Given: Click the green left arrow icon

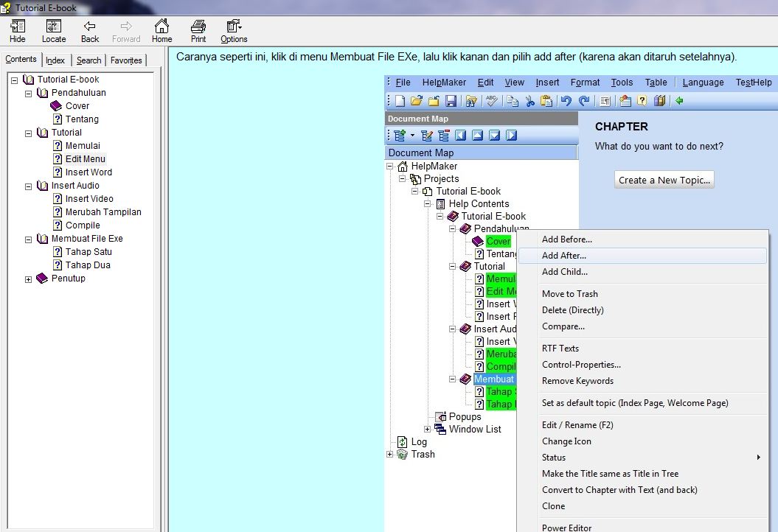Looking at the screenshot, I should tap(679, 101).
